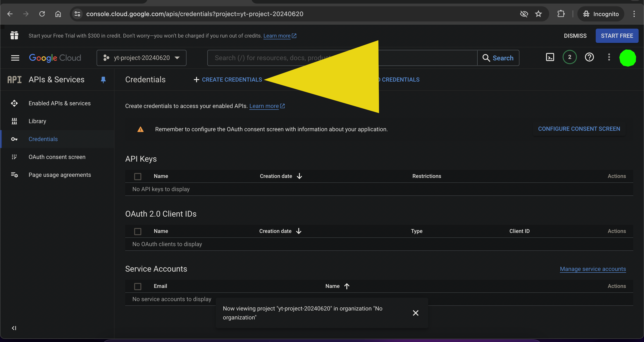
Task: Click 'No API keys to display' text
Action: click(161, 189)
